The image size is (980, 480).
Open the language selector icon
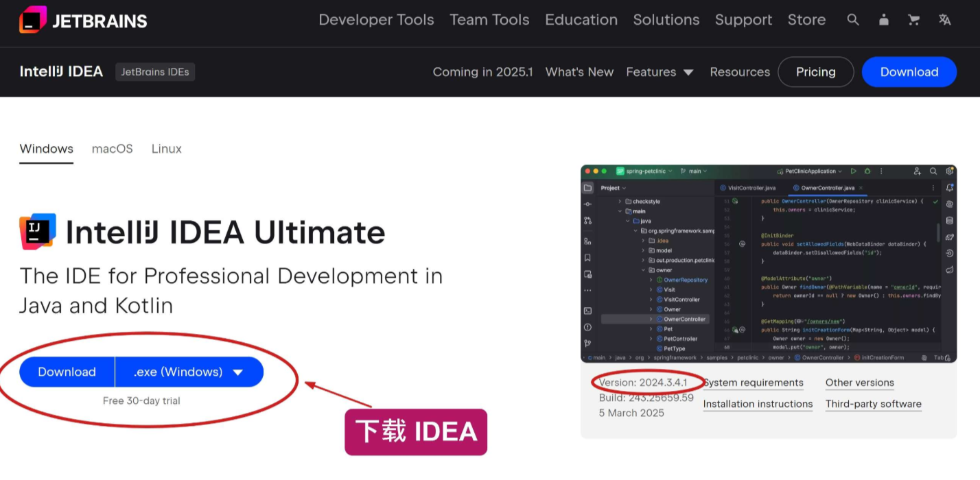tap(945, 20)
